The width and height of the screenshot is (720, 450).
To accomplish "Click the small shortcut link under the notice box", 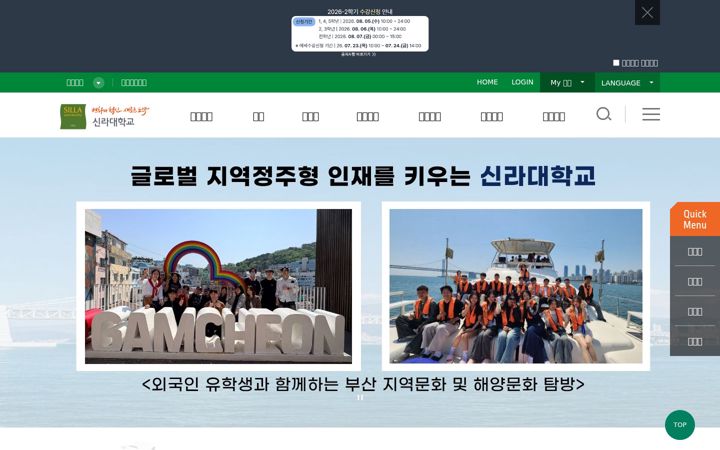I will (x=358, y=54).
